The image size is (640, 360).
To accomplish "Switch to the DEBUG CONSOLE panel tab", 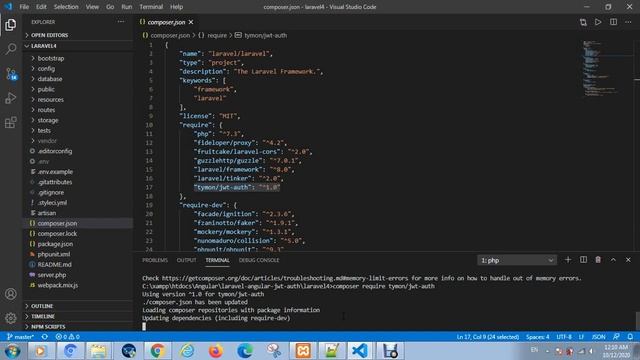I will point(259,260).
